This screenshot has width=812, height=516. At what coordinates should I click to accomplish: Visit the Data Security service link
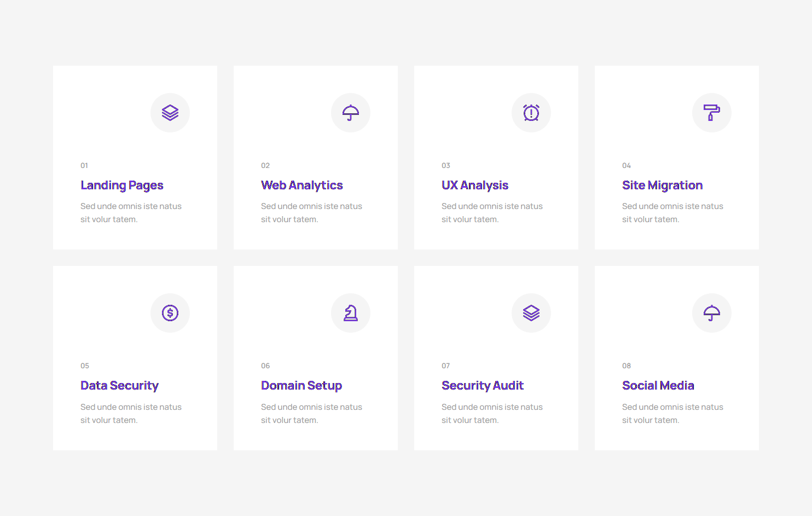119,386
